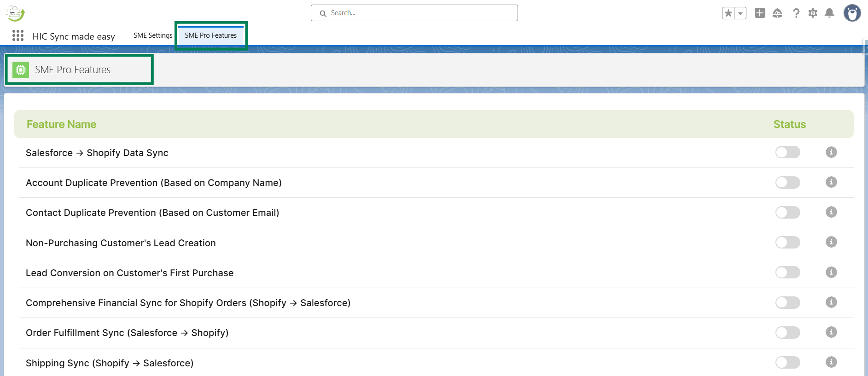Screen dimensions: 868x376
Task: Open the Favorites list dropdown arrow
Action: [740, 13]
